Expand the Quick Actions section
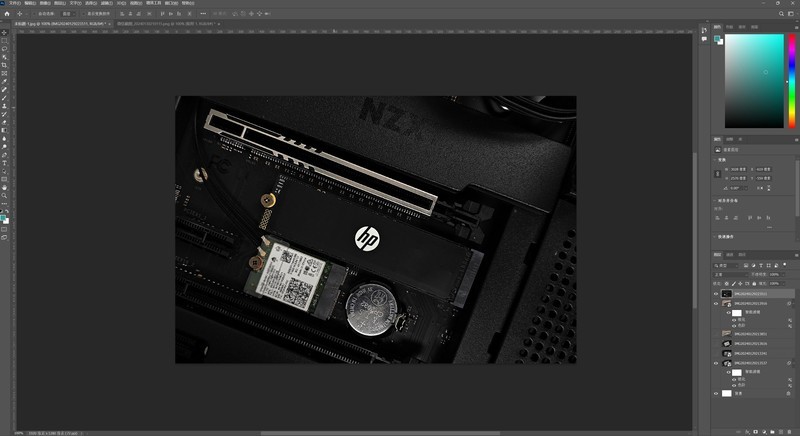 point(714,237)
